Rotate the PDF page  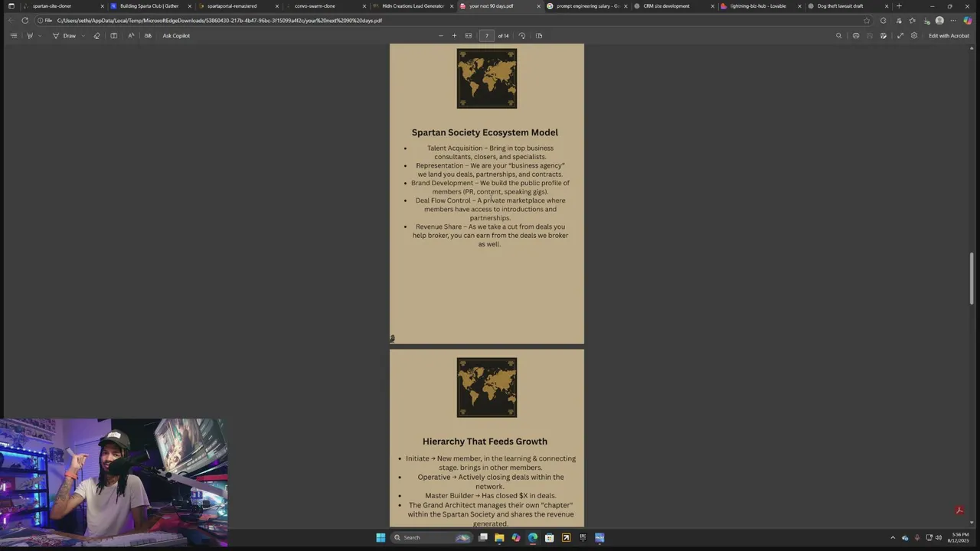click(522, 36)
